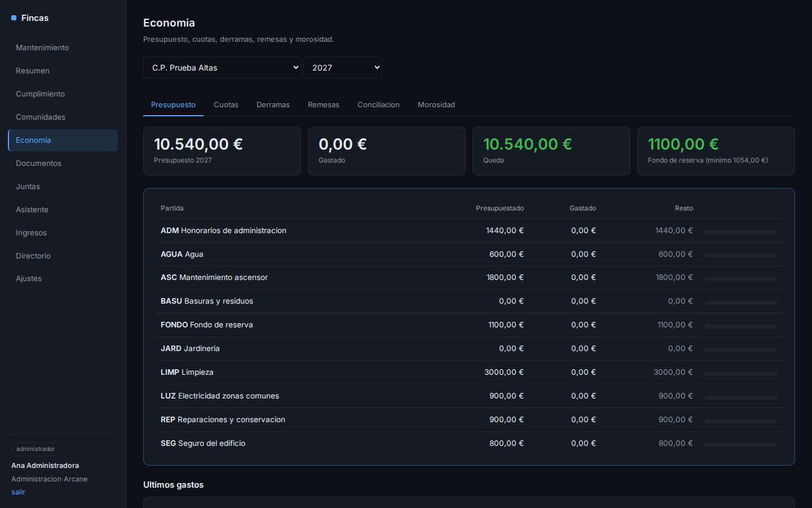Open the community selector dropdown

[222, 68]
